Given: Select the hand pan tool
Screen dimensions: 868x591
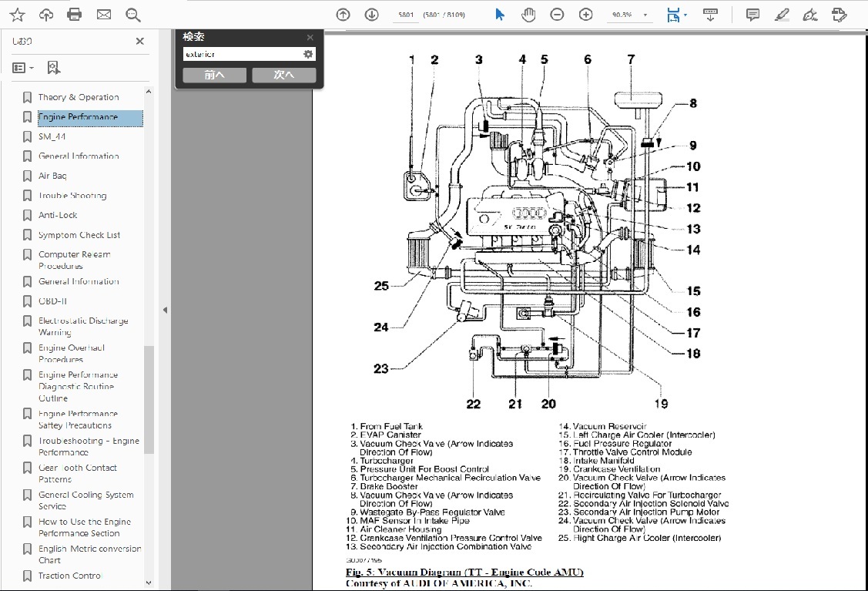Looking at the screenshot, I should pyautogui.click(x=528, y=15).
